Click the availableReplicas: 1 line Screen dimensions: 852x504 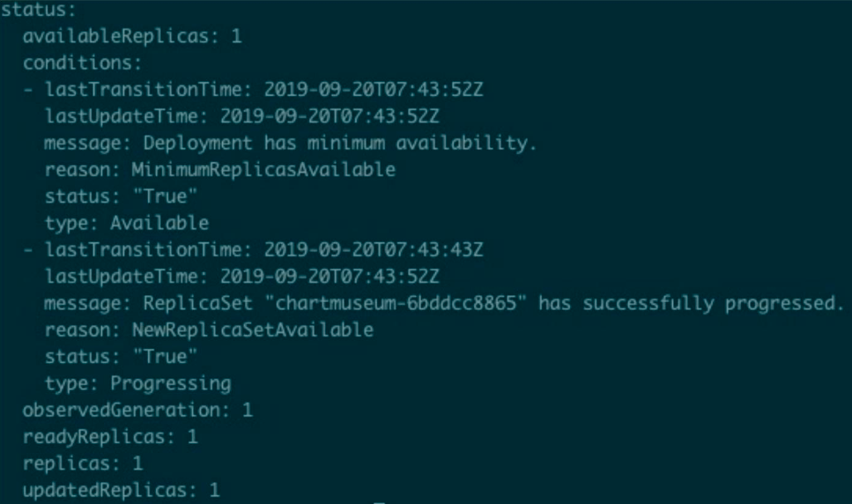132,36
